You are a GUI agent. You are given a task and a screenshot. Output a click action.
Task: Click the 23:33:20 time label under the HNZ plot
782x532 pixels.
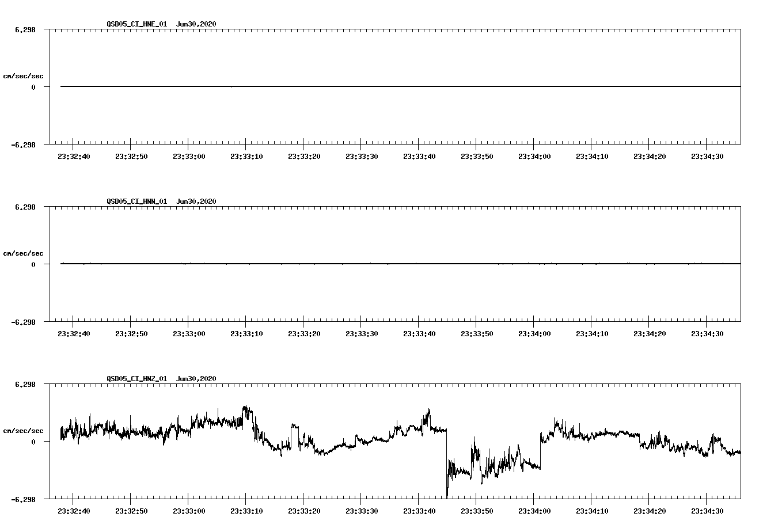(x=304, y=511)
